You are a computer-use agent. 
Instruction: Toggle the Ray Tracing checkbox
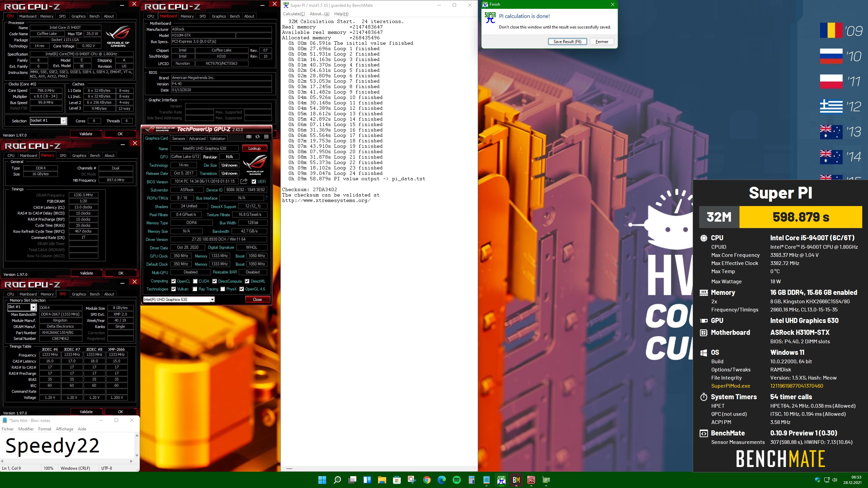point(195,289)
